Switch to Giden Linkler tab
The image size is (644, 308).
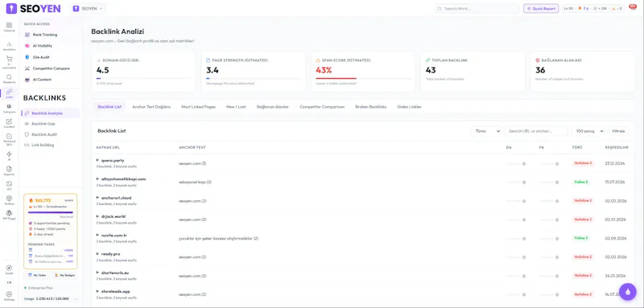409,107
